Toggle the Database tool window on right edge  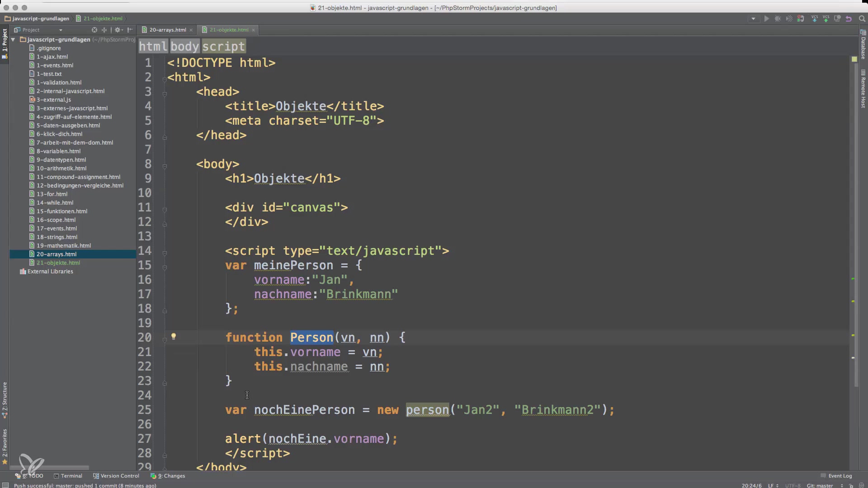click(x=863, y=45)
